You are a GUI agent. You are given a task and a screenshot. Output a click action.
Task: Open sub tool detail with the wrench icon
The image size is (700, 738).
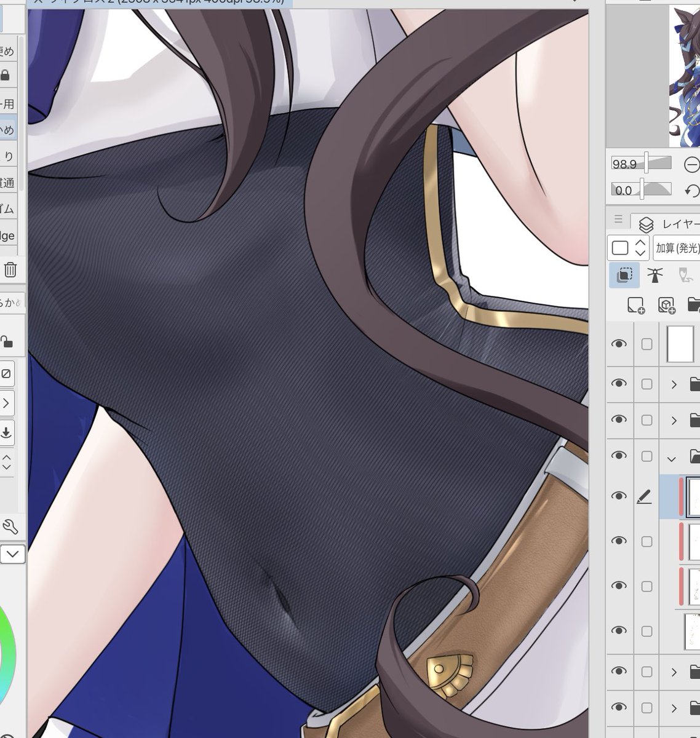[x=10, y=526]
